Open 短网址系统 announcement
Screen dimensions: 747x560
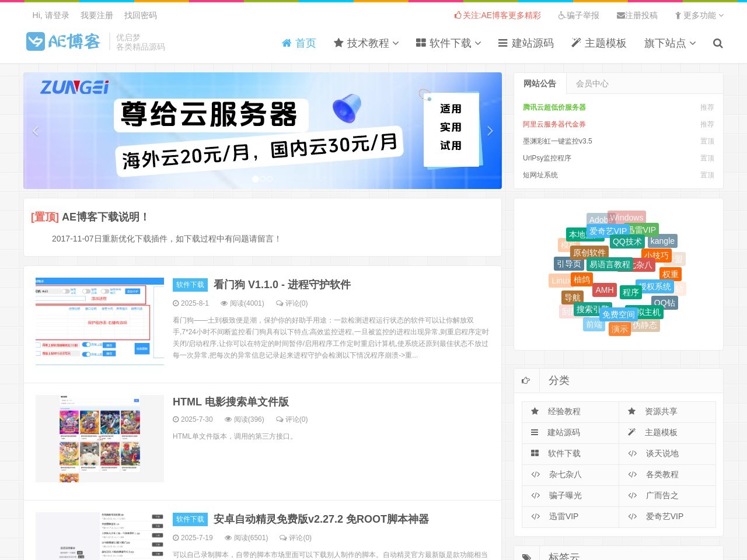(540, 175)
